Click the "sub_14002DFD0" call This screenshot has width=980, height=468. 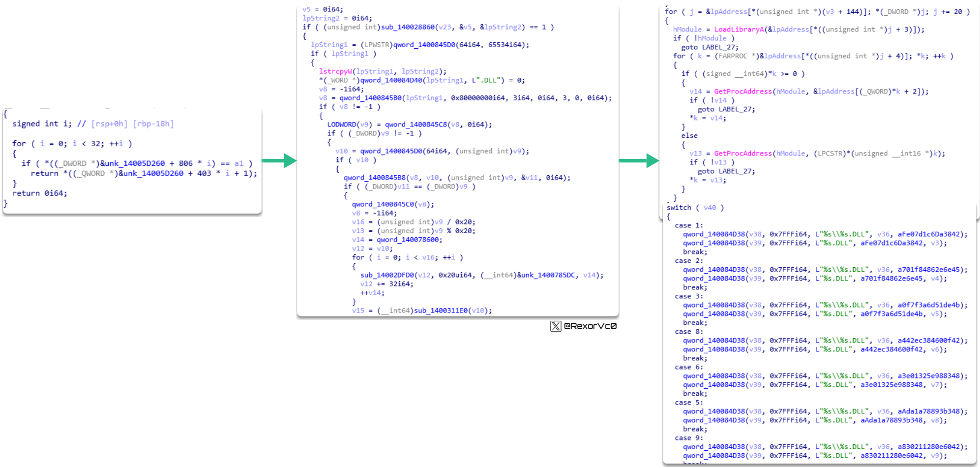click(387, 275)
